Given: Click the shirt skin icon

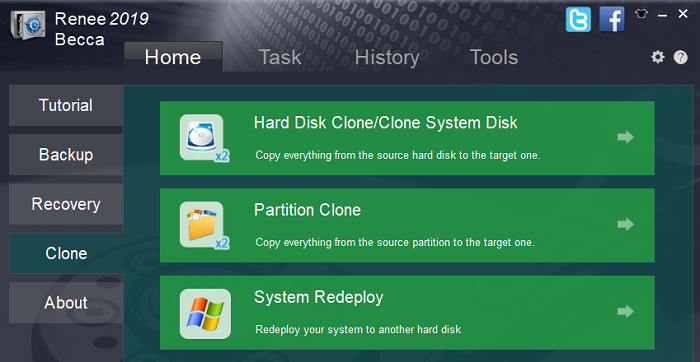Looking at the screenshot, I should tap(642, 14).
